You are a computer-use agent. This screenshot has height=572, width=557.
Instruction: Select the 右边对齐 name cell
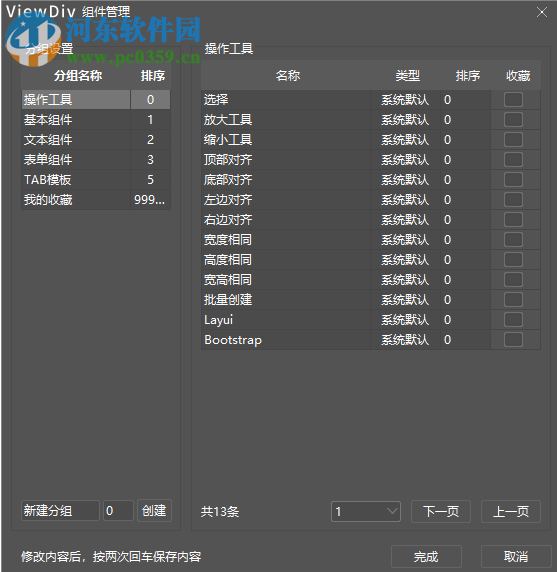286,220
